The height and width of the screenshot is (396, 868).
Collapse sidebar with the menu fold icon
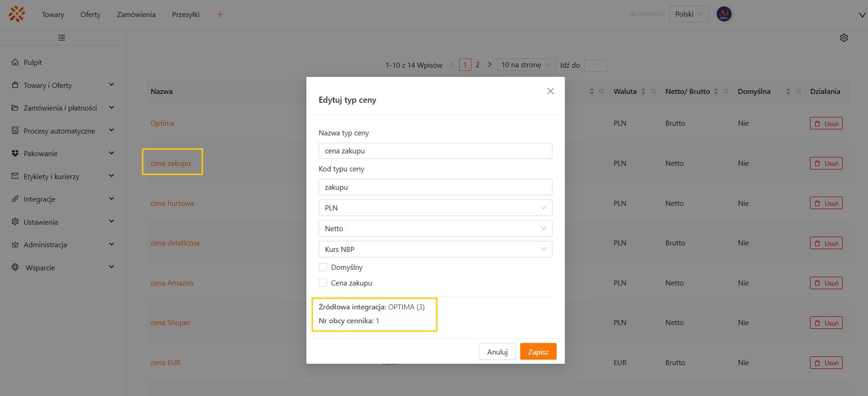click(x=62, y=38)
